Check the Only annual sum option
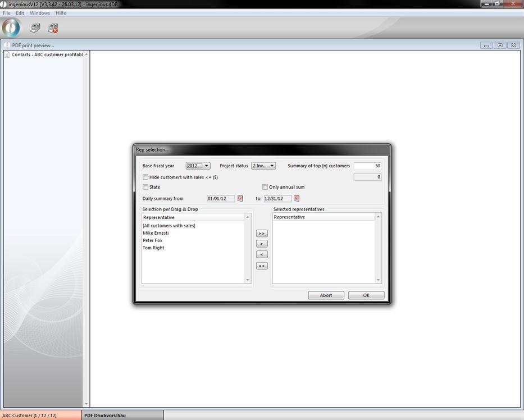Viewport: 524px width, 420px height. click(265, 187)
